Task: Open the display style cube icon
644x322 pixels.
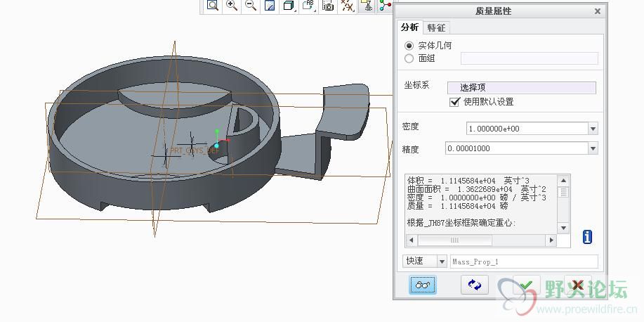Action: tap(289, 6)
